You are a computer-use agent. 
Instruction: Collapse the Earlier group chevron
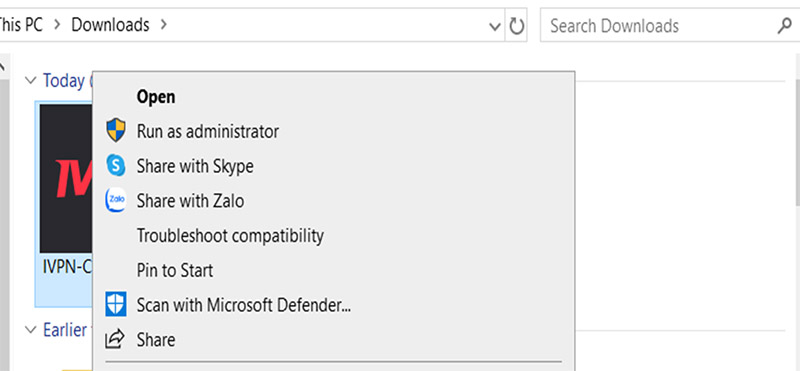click(31, 330)
